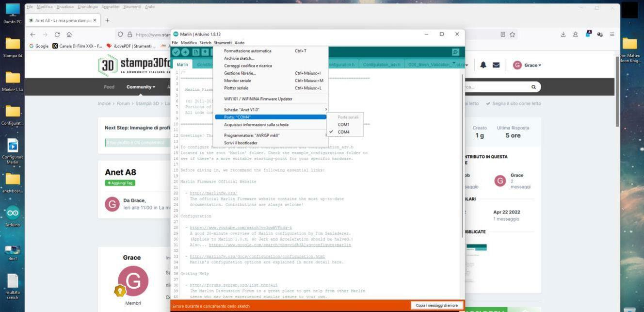
Task: Open the Firefox hamburger application menu
Action: point(612,34)
